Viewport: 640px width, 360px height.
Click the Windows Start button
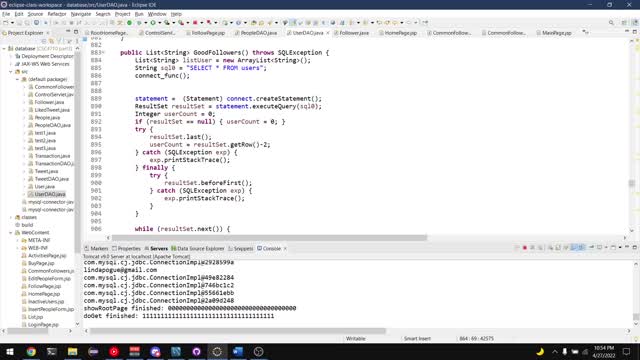click(x=10, y=351)
